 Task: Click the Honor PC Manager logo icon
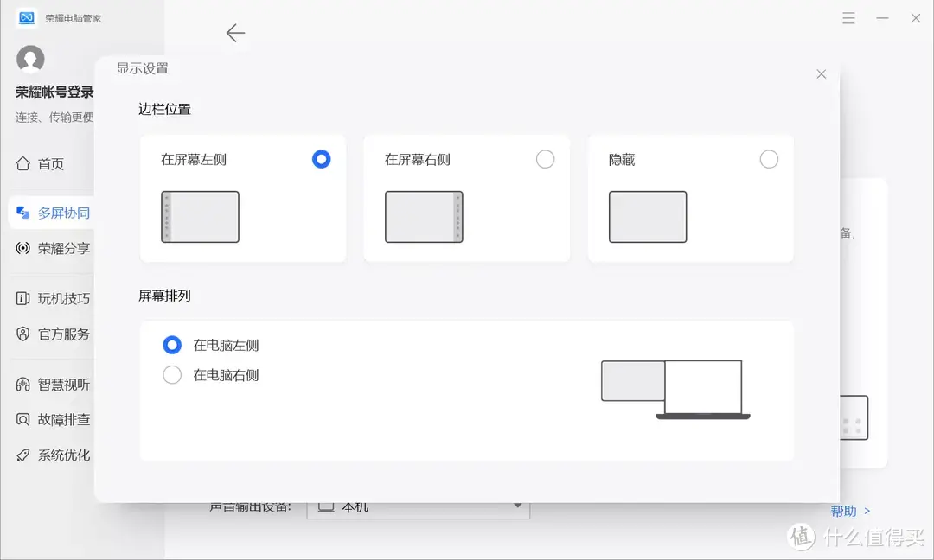click(26, 18)
